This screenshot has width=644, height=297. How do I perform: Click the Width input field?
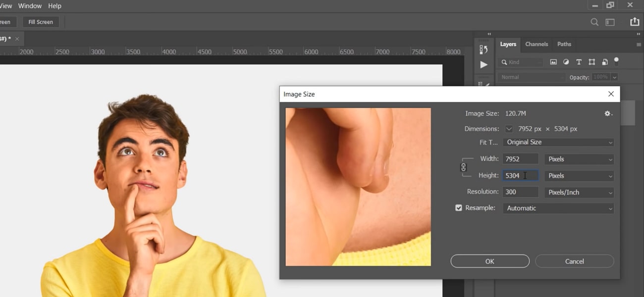coord(520,159)
